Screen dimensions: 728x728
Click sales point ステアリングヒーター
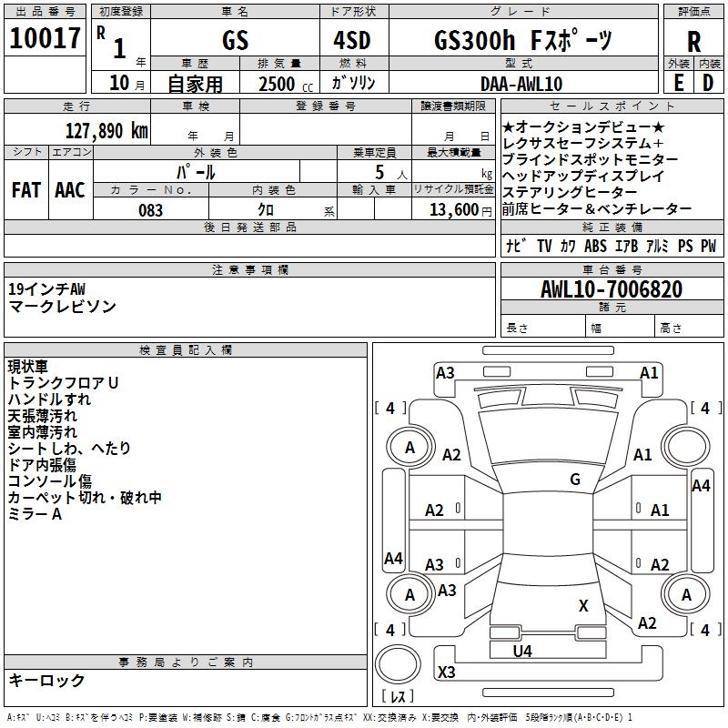570,192
